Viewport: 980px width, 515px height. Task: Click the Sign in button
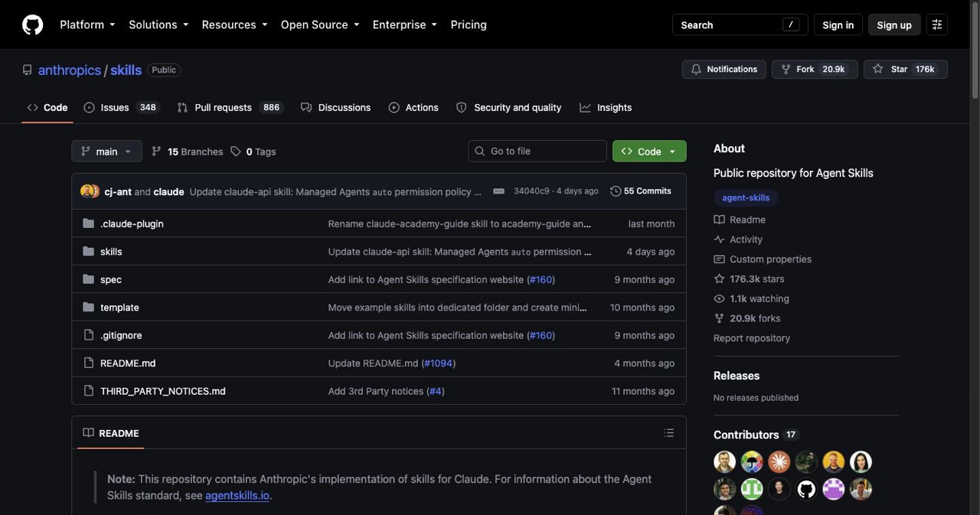pyautogui.click(x=838, y=24)
